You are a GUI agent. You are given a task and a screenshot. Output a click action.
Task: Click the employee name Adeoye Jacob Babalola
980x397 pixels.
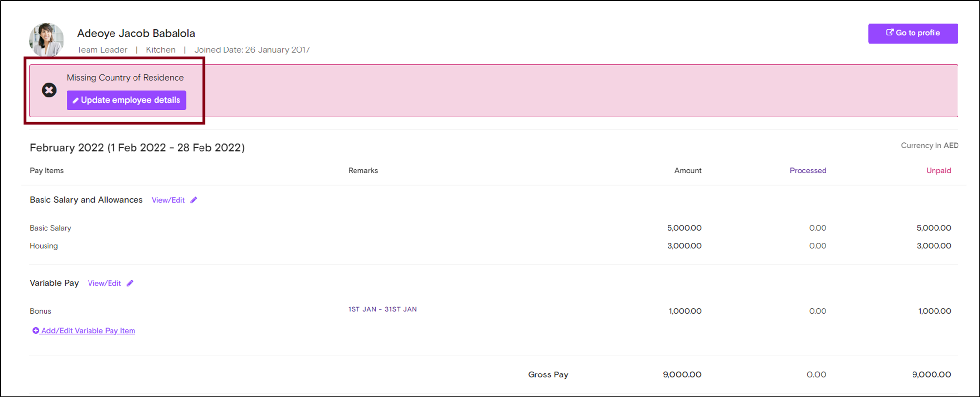tap(136, 33)
